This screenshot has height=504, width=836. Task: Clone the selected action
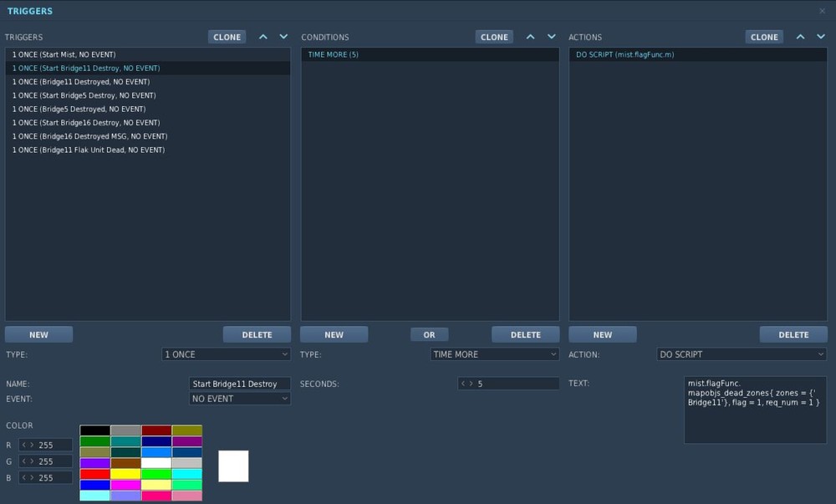[764, 37]
